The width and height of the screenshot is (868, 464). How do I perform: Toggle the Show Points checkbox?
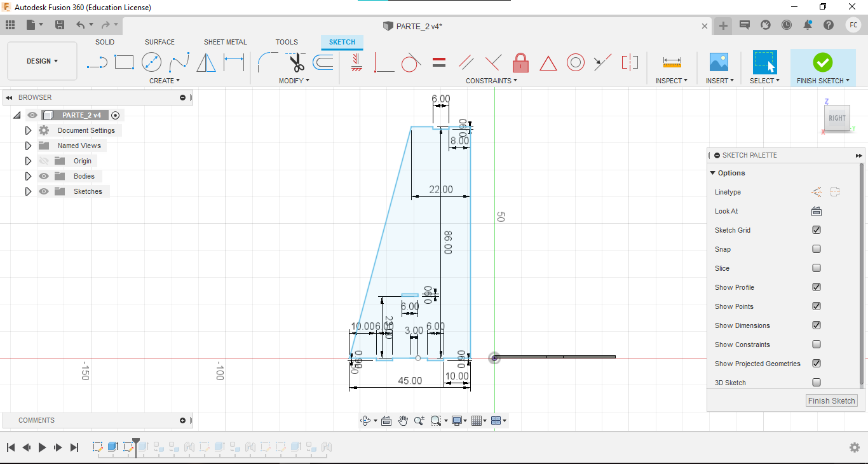817,306
